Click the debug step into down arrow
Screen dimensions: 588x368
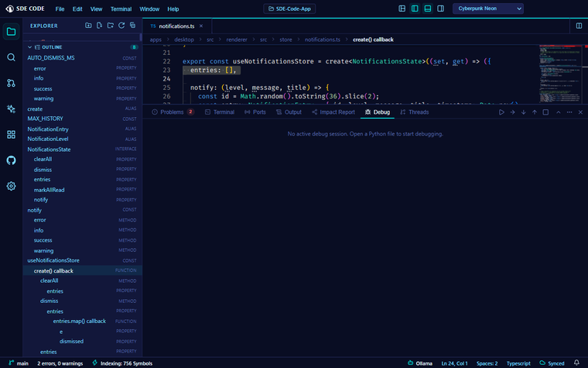coord(524,112)
